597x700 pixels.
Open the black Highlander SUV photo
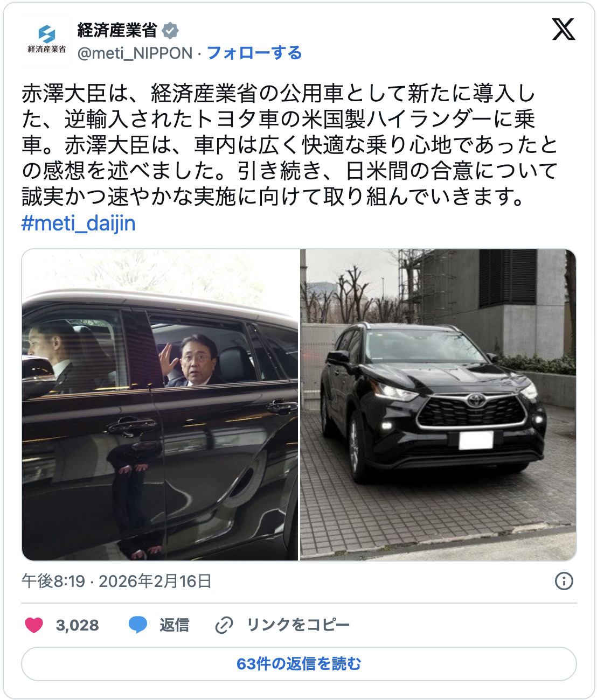click(438, 405)
